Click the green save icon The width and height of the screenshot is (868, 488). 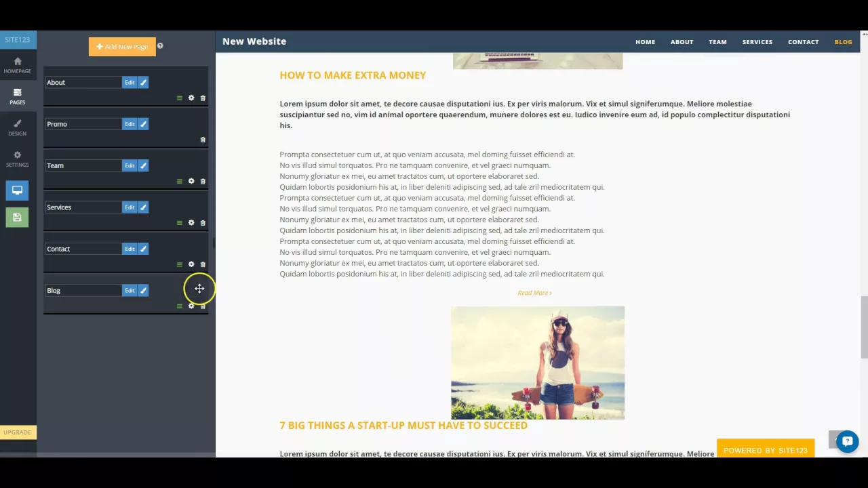click(x=18, y=218)
